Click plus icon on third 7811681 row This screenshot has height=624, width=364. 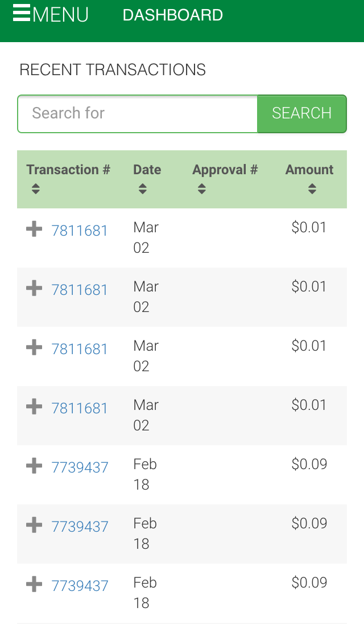[x=34, y=348]
